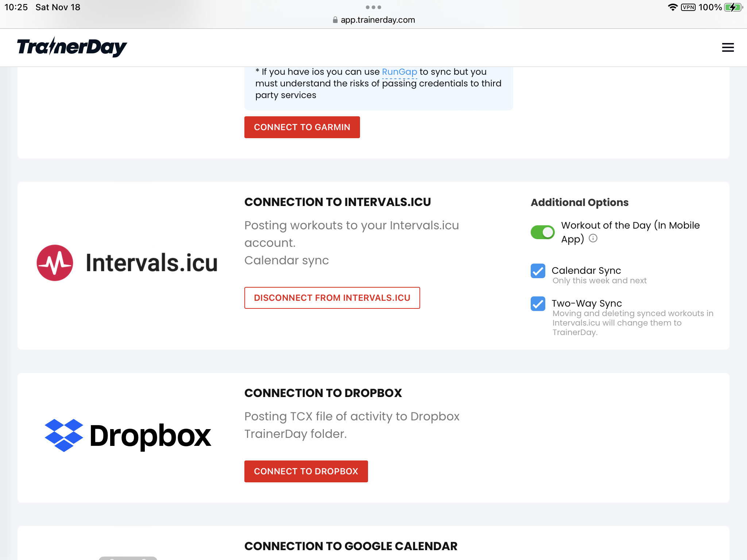Uncheck the Two-Way Sync checkbox
Image resolution: width=747 pixels, height=560 pixels.
click(x=538, y=304)
